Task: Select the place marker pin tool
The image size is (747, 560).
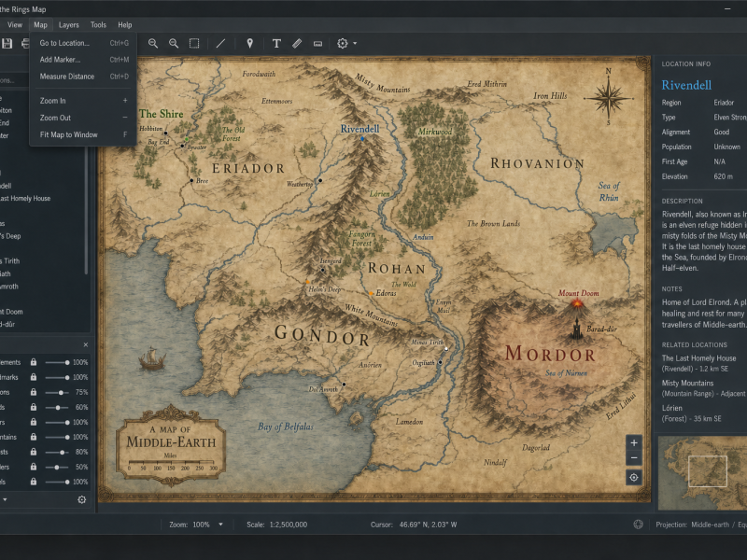Action: (x=249, y=43)
